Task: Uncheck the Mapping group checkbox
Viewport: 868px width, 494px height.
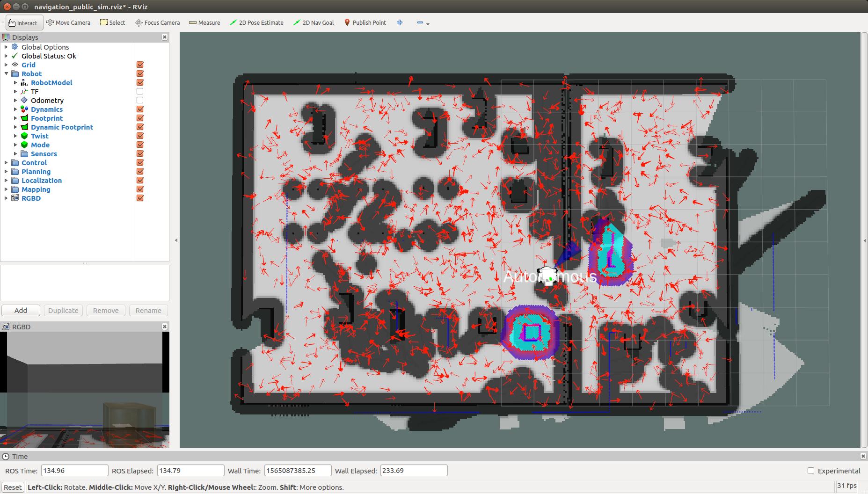Action: (x=140, y=189)
